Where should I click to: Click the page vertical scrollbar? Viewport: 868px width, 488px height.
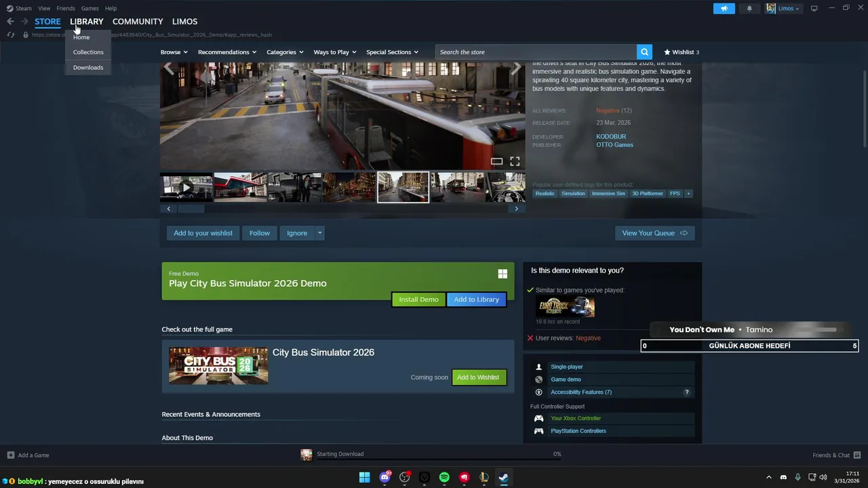pyautogui.click(x=865, y=108)
